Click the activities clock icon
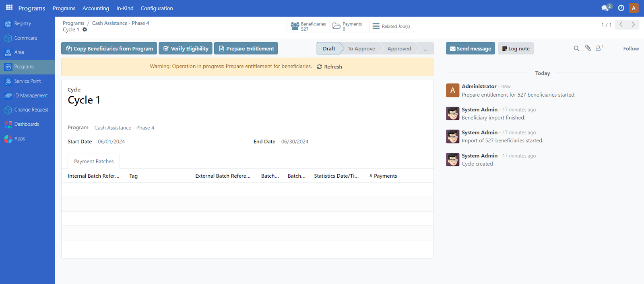This screenshot has width=644, height=284. 621,8
